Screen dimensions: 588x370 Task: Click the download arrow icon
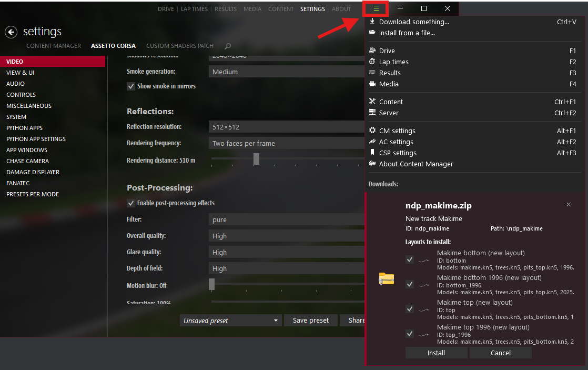[372, 22]
